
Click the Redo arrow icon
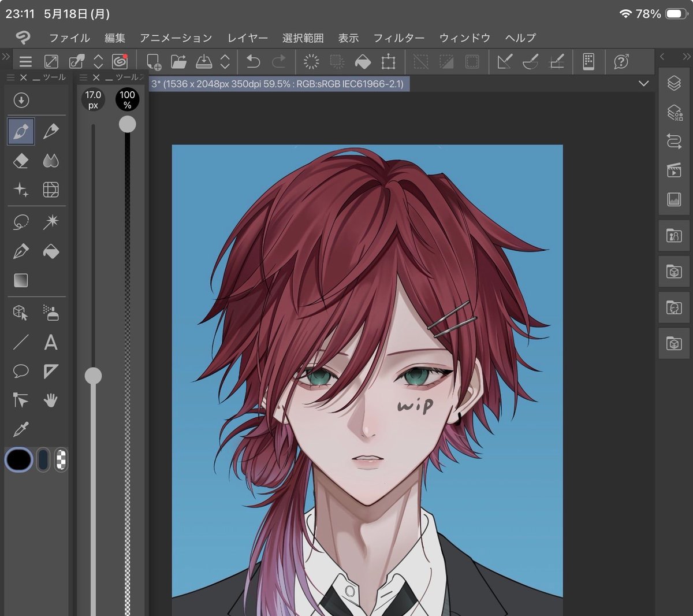pyautogui.click(x=279, y=61)
